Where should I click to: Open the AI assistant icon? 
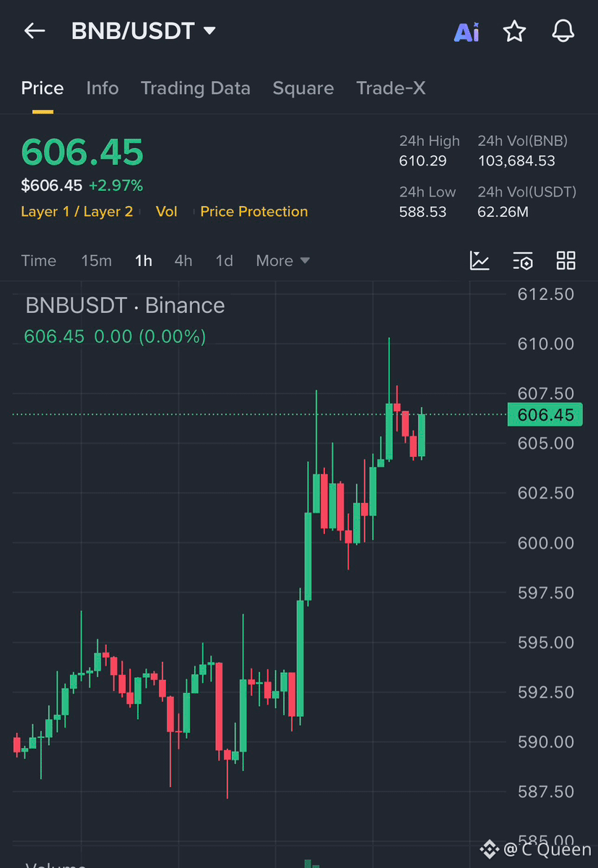click(467, 32)
